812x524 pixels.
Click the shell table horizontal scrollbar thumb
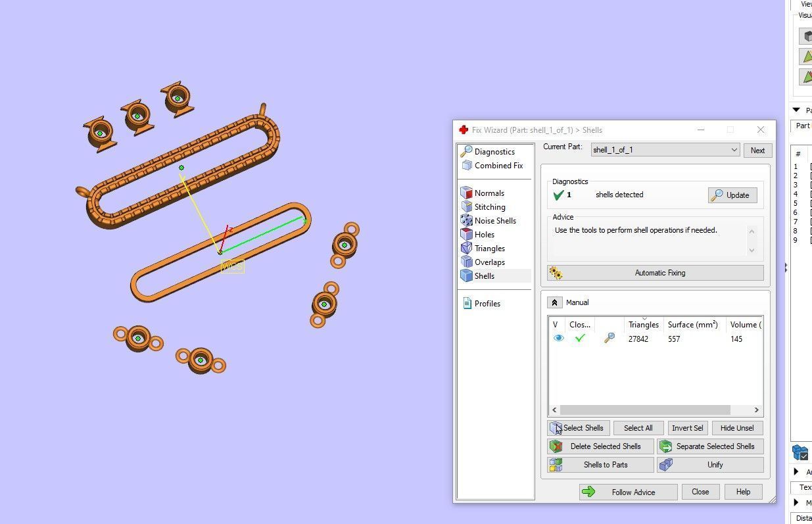pyautogui.click(x=645, y=410)
